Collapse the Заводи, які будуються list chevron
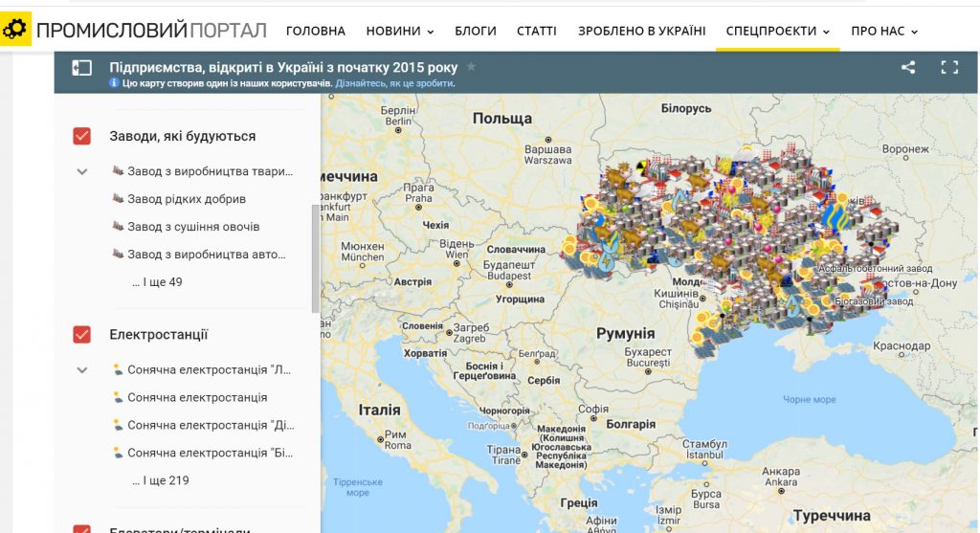Image resolution: width=980 pixels, height=533 pixels. click(x=82, y=171)
